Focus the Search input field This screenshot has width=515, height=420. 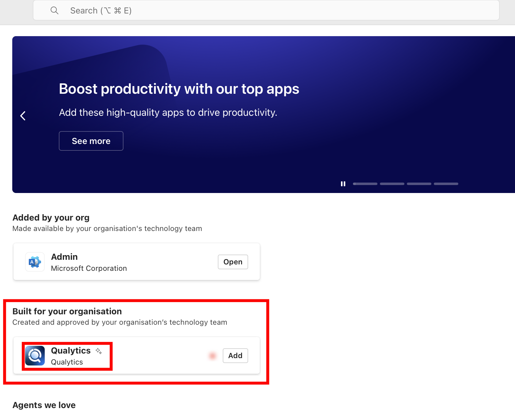pyautogui.click(x=263, y=10)
